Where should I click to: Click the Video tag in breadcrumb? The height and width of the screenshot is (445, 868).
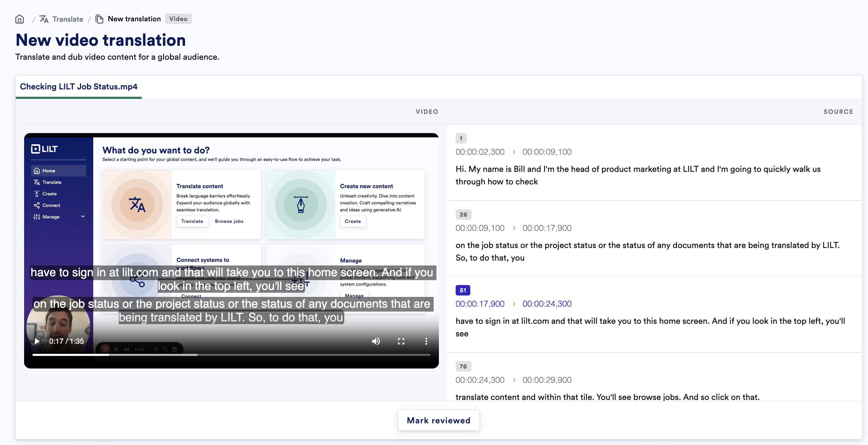(x=178, y=19)
